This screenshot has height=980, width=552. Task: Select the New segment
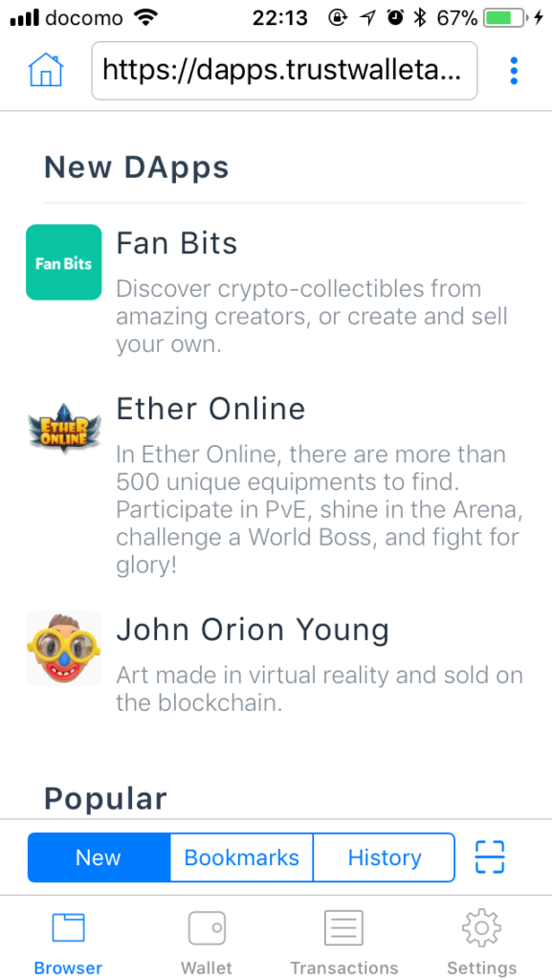99,857
